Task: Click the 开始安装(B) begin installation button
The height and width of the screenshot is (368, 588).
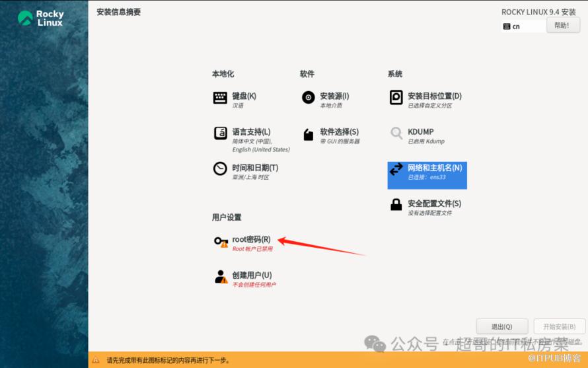Action: tap(559, 327)
